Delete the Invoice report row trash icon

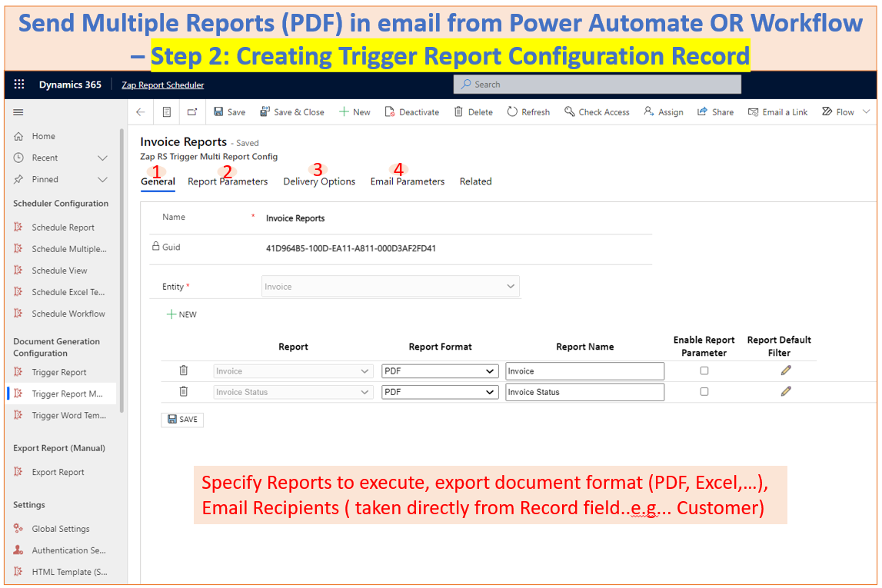point(183,370)
